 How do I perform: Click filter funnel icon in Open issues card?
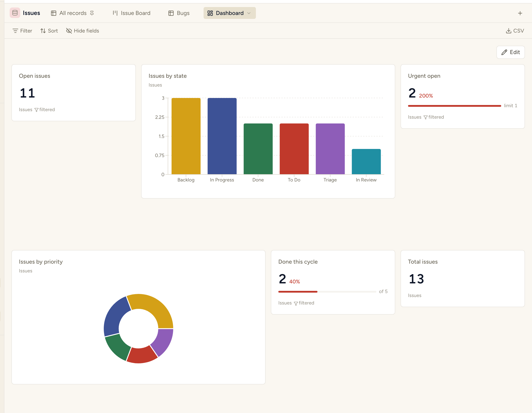pos(36,110)
